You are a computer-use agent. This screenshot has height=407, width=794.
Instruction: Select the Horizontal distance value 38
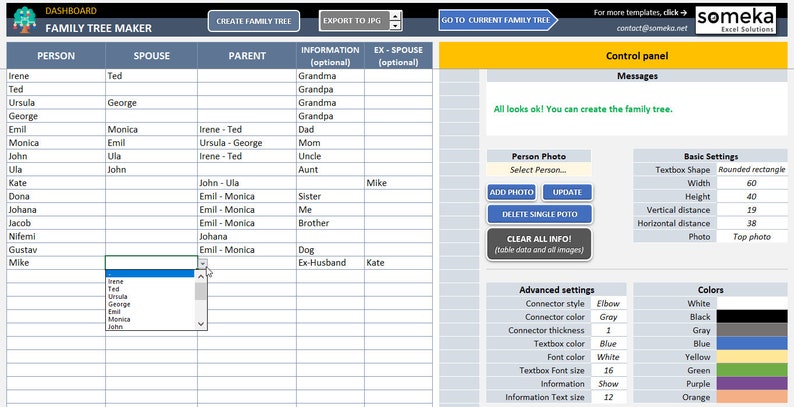coord(751,223)
